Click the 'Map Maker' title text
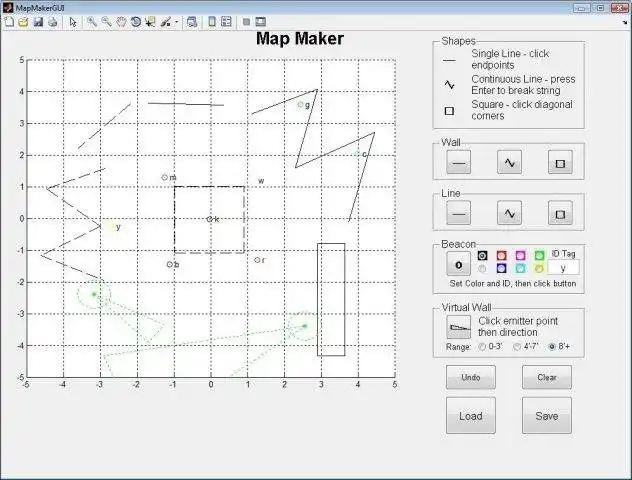 coord(300,39)
